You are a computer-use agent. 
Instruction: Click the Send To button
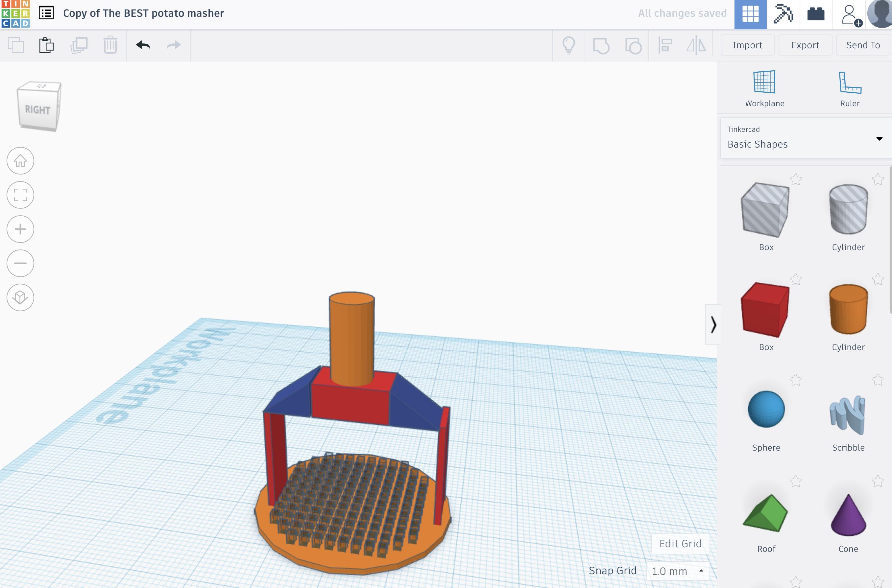tap(863, 45)
